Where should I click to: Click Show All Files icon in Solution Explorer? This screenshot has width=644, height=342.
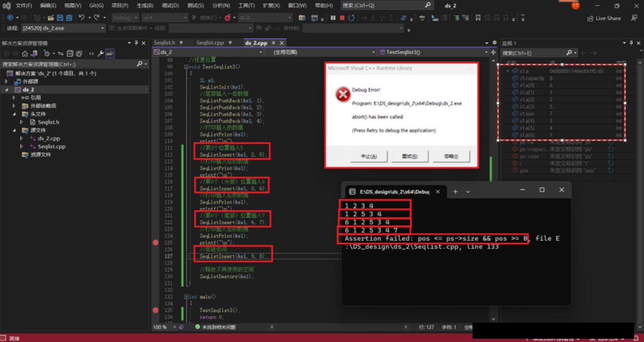(x=79, y=54)
